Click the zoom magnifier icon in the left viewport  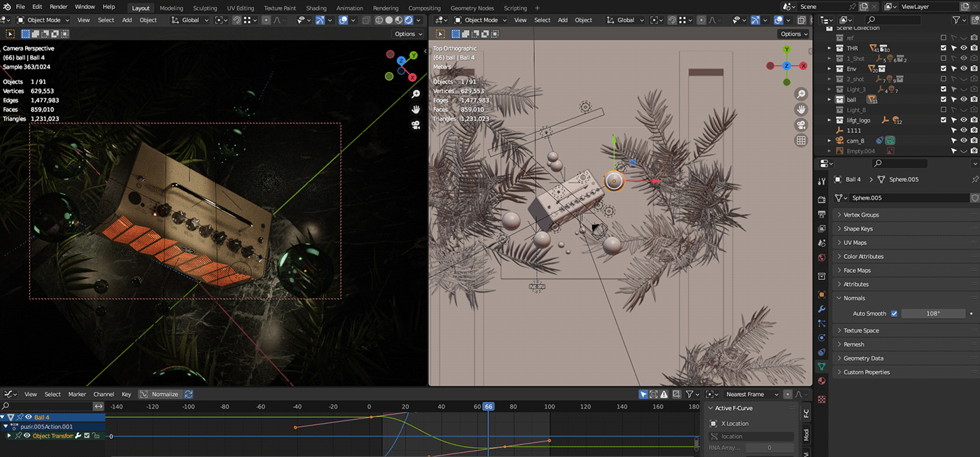click(416, 94)
